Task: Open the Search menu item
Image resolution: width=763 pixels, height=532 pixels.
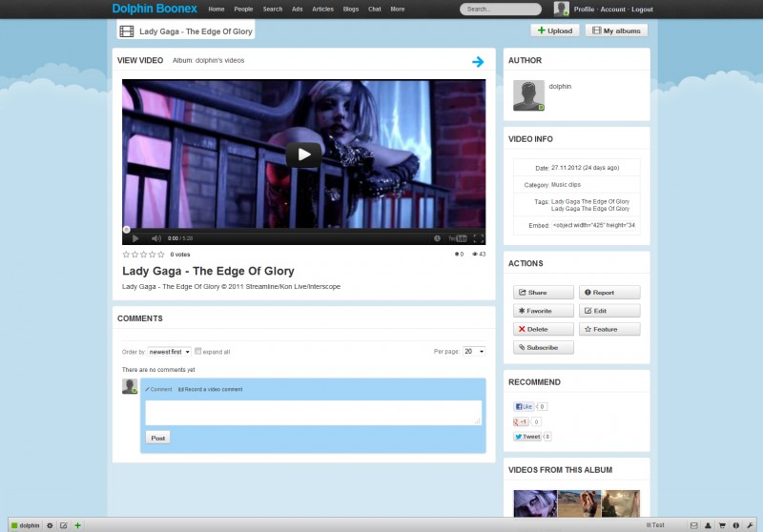Action: (273, 10)
